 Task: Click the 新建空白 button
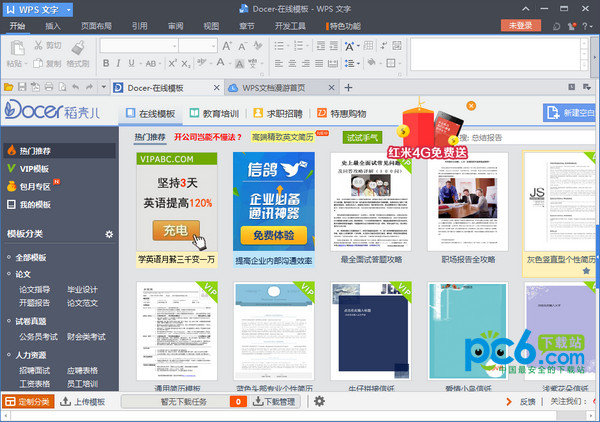(x=571, y=113)
